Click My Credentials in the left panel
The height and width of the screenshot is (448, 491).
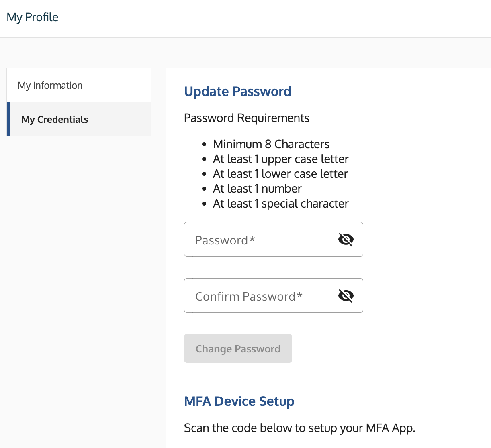[x=55, y=119]
